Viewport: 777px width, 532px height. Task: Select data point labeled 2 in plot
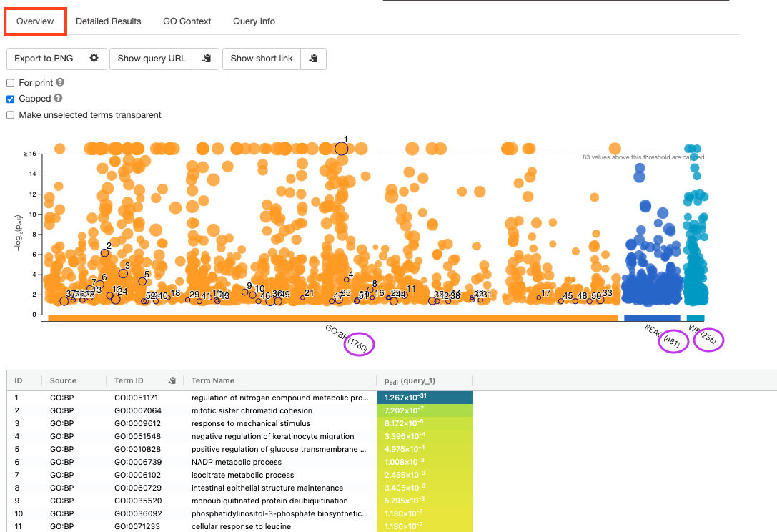click(105, 253)
